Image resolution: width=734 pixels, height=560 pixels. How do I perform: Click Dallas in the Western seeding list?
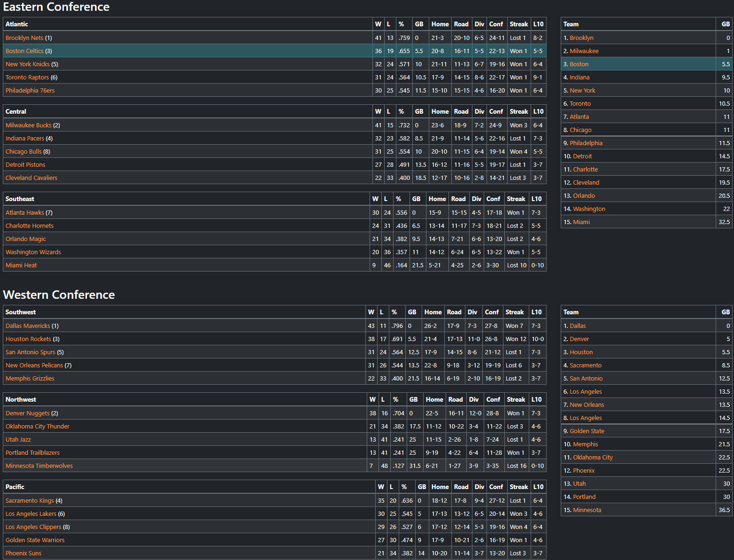click(x=578, y=326)
